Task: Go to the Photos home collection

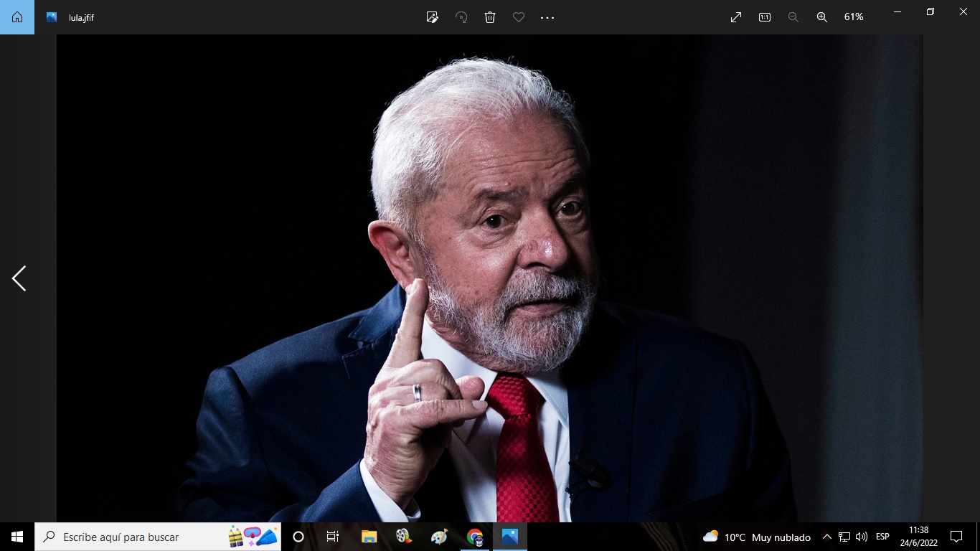Action: pyautogui.click(x=17, y=17)
